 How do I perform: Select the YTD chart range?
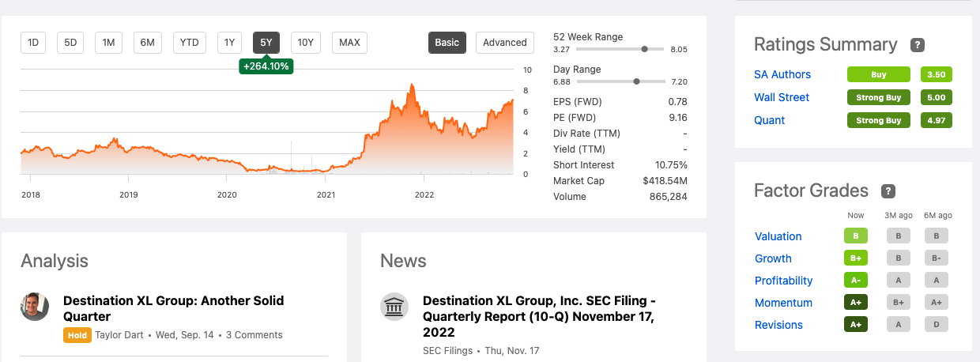(x=190, y=43)
